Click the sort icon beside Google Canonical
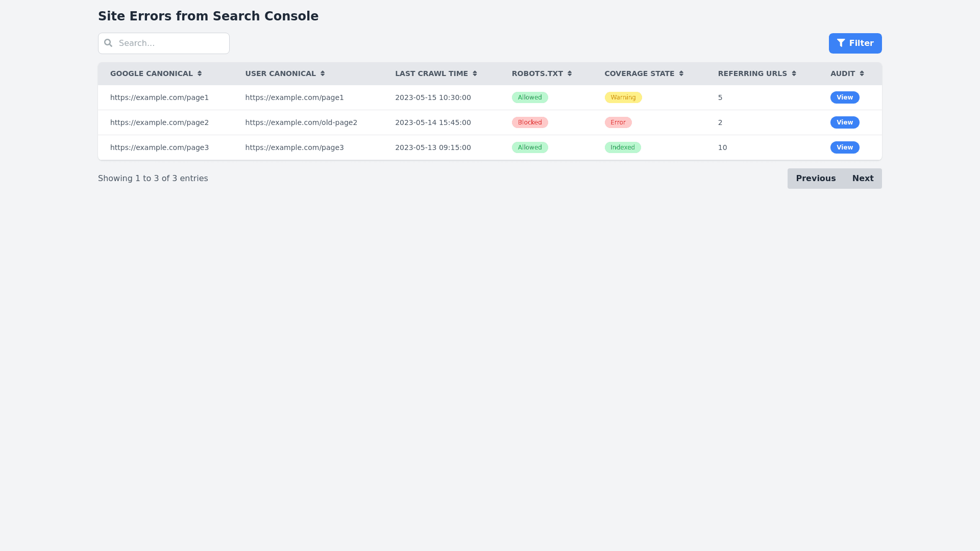 click(200, 73)
